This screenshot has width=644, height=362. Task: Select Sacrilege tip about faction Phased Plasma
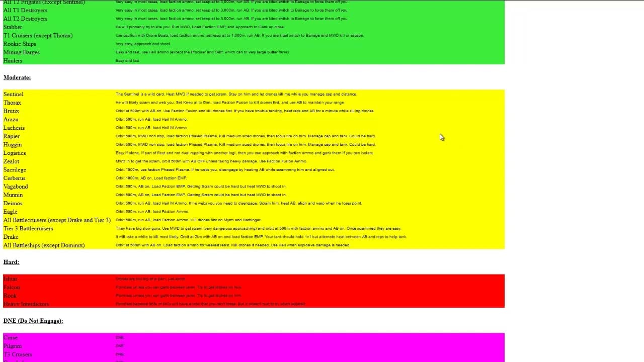coord(225,169)
